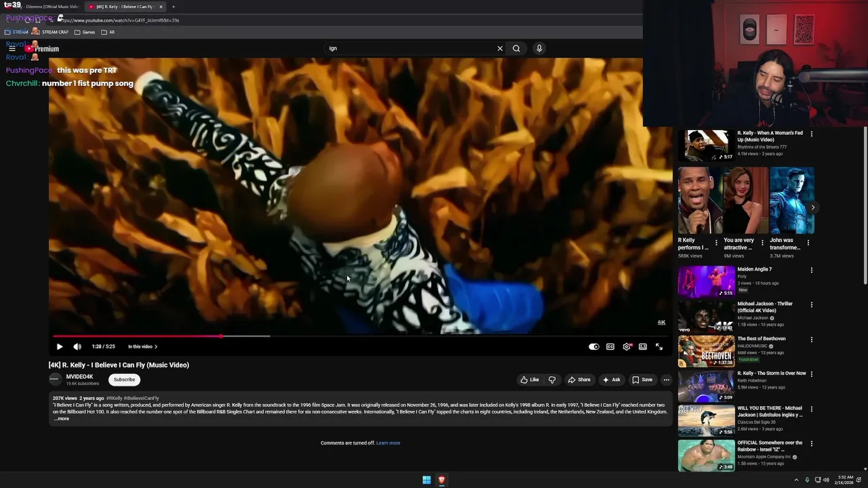Open 'The Storm is Over Now' thumbnail
Screen dimensions: 868x488
tap(706, 386)
